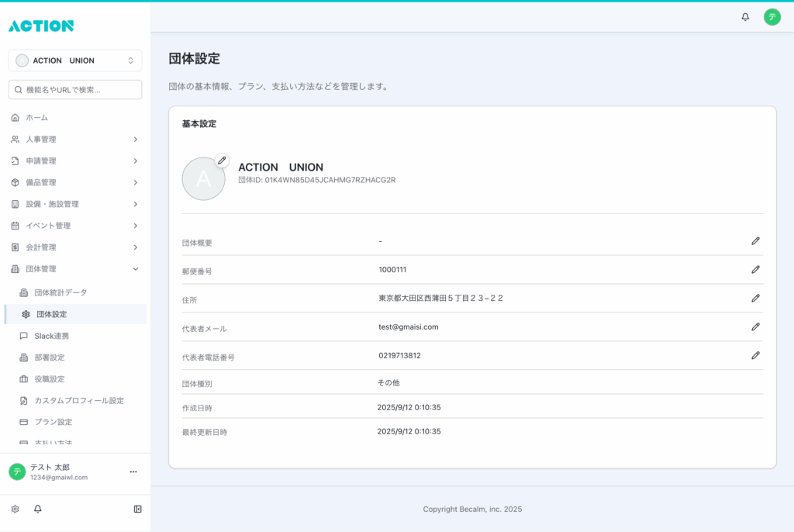Click edit pencil for 住所 address row
Viewport: 794px width, 532px height.
point(755,299)
